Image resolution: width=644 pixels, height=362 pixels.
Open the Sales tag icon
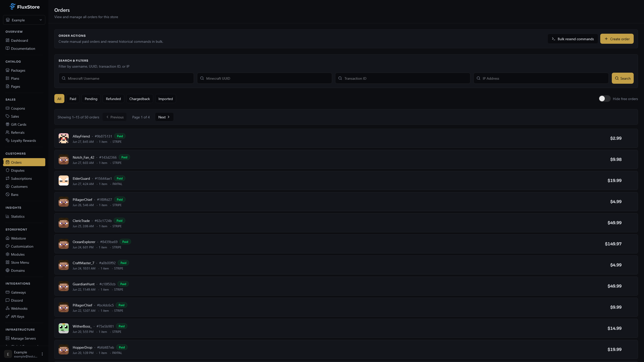[8, 116]
